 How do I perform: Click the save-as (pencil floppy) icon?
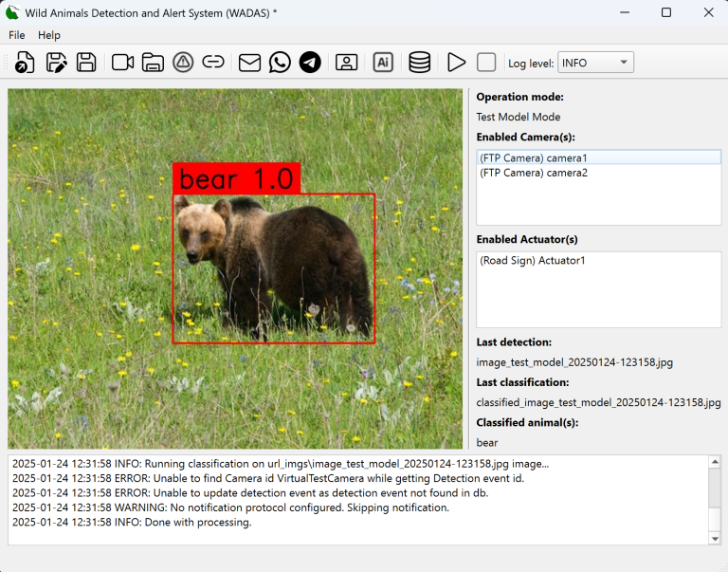point(56,63)
